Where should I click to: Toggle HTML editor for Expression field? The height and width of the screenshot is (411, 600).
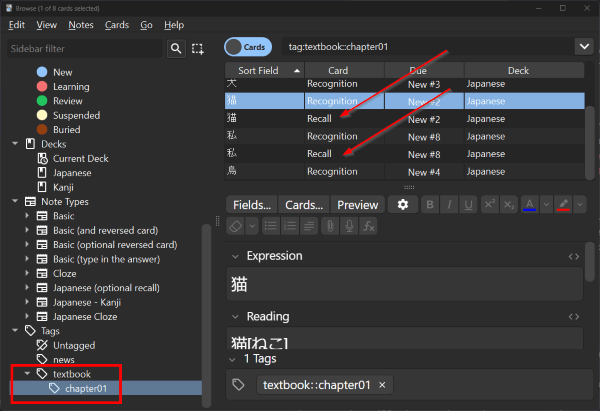point(574,256)
